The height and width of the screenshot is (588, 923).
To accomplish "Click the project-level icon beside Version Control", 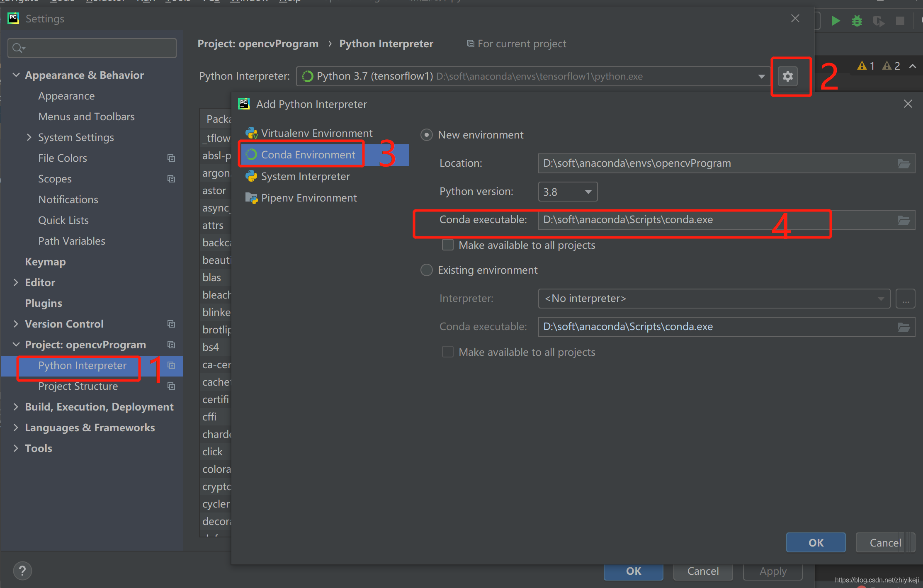I will coord(171,324).
